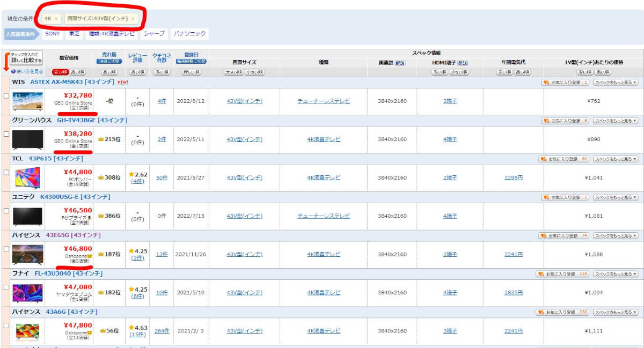Check the compare box for ハイセンス 43E65G
The height and width of the screenshot is (348, 644).
(x=6, y=249)
